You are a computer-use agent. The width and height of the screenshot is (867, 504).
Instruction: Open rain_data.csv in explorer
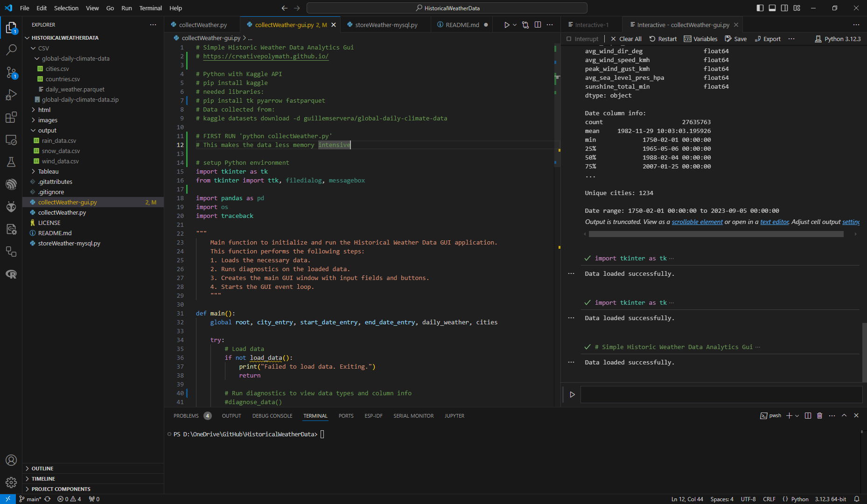(59, 140)
